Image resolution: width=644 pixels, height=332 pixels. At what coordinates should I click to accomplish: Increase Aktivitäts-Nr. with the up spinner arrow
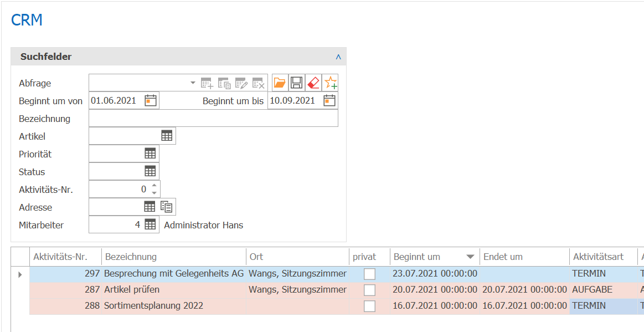pyautogui.click(x=154, y=185)
